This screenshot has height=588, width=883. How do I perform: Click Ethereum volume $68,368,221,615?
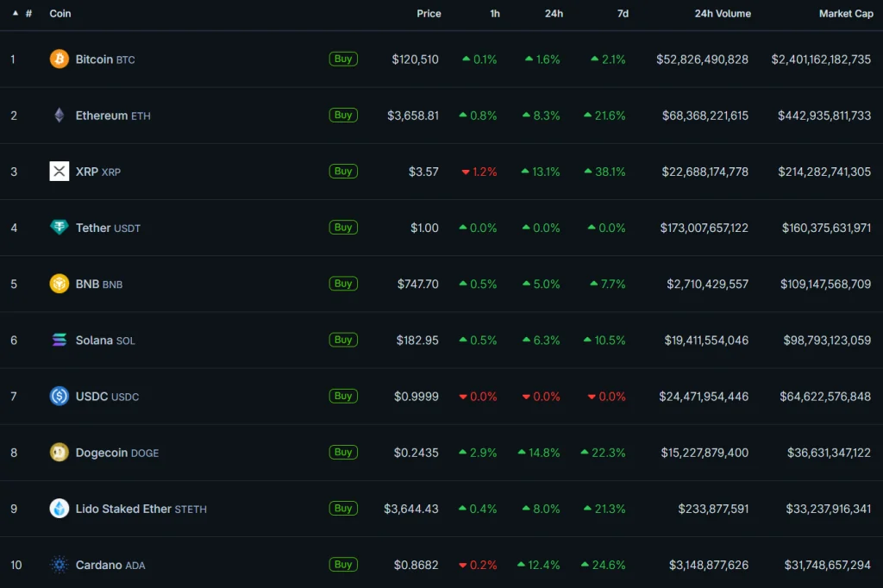pos(705,116)
